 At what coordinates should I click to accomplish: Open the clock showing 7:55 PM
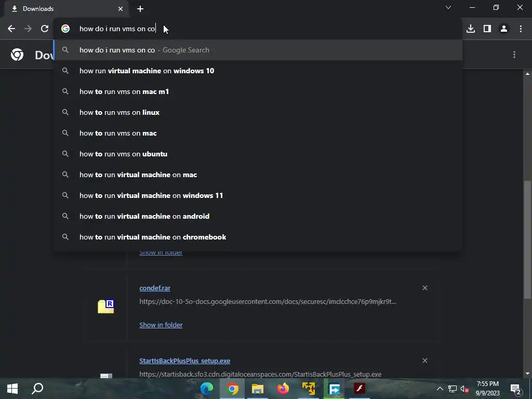pyautogui.click(x=487, y=389)
